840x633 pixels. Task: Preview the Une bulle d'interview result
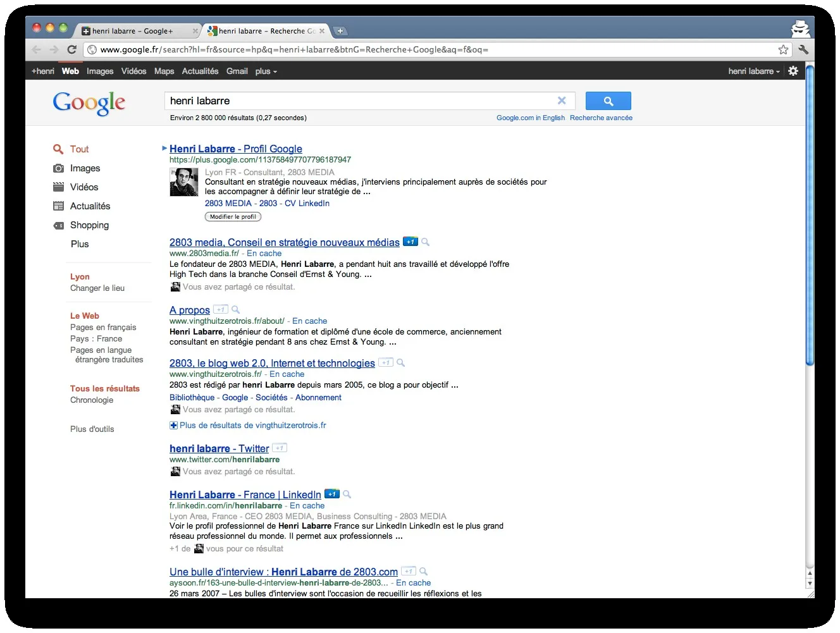point(424,572)
